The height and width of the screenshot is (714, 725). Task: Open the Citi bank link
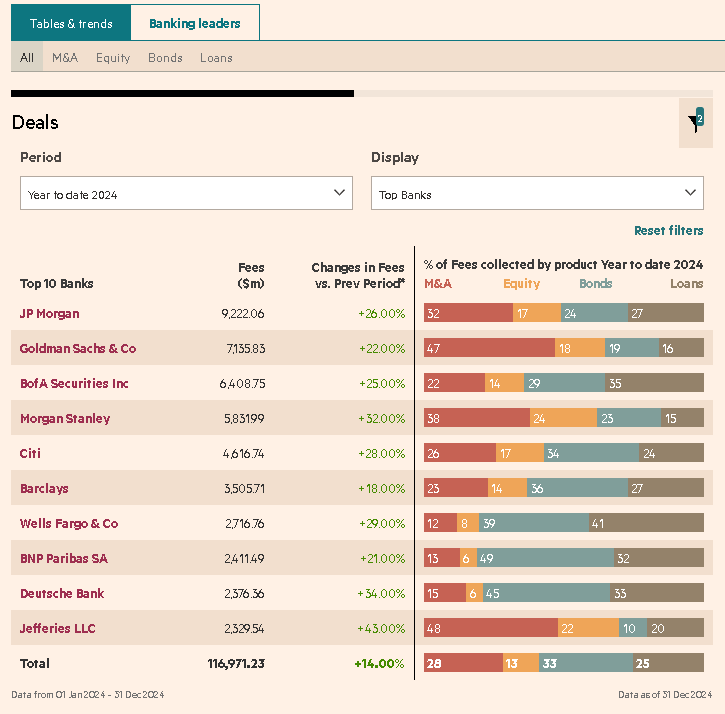click(30, 453)
